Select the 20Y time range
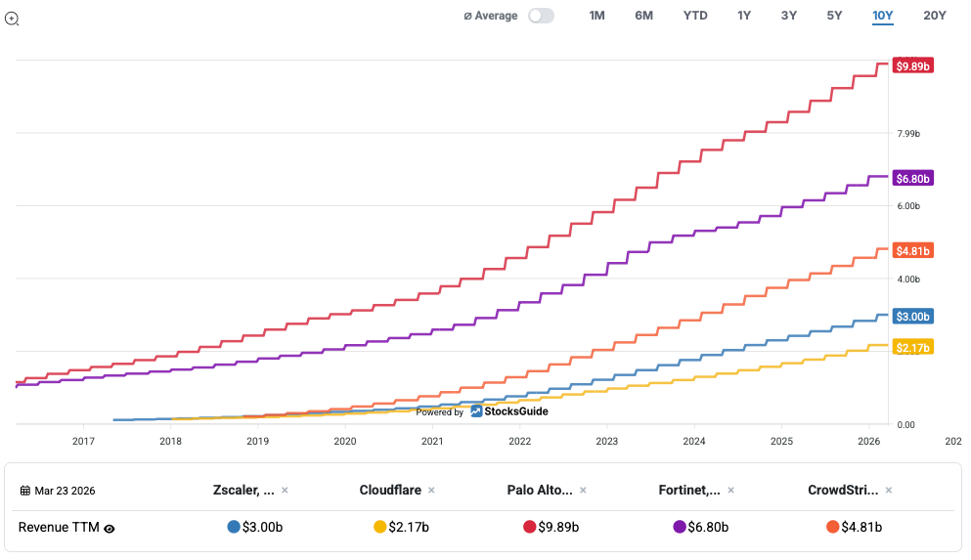 tap(935, 16)
